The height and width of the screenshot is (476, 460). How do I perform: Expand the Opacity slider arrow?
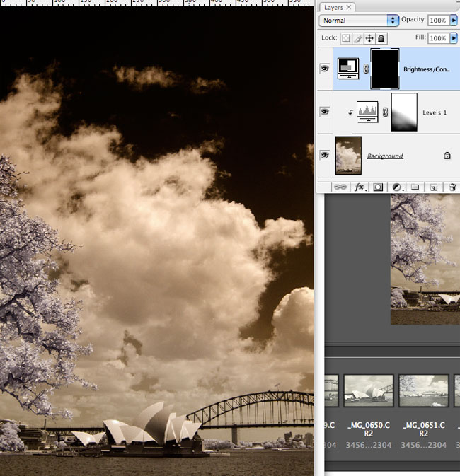[x=454, y=21]
